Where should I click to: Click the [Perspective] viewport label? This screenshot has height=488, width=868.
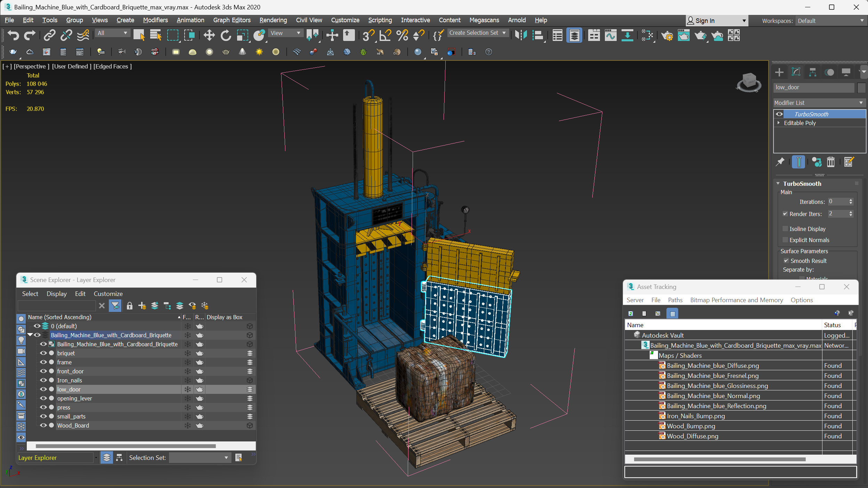[x=31, y=66]
